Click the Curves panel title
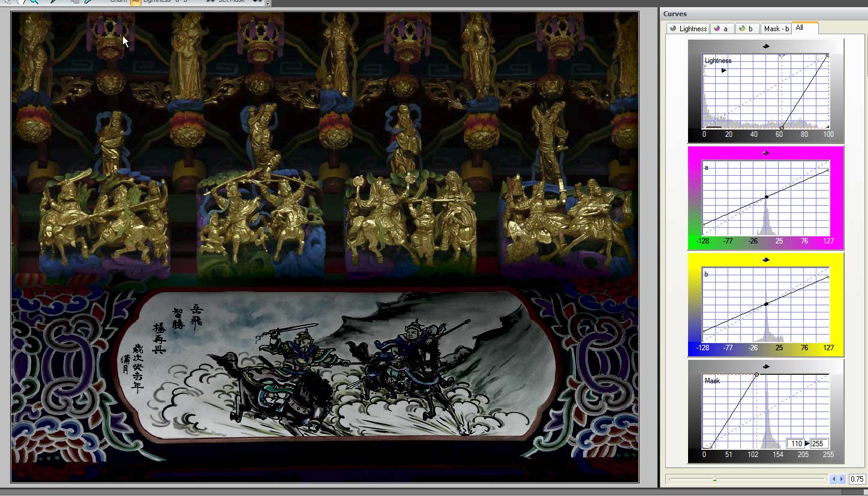 pos(675,14)
